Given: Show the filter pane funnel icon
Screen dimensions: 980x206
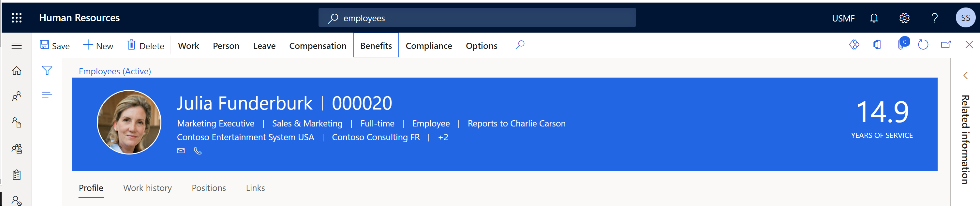Looking at the screenshot, I should pyautogui.click(x=47, y=70).
